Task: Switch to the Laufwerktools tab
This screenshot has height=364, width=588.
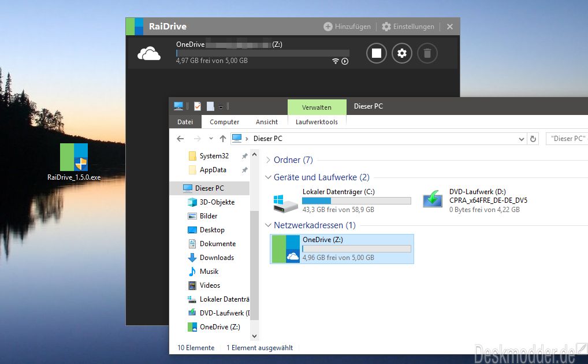Action: point(317,122)
